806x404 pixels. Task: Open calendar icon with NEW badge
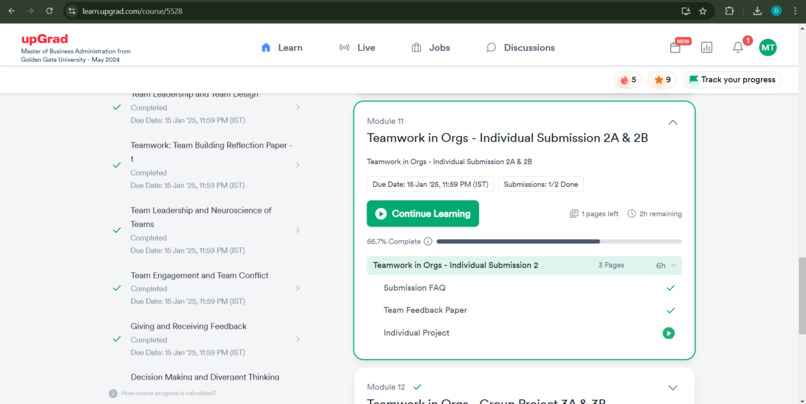[x=675, y=48]
